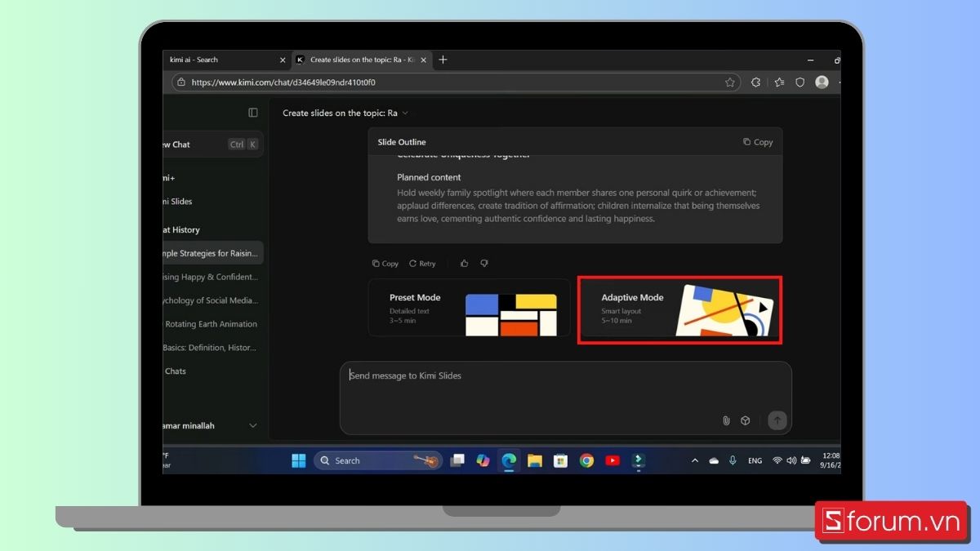Close the 'kimi ai - Search' tab
This screenshot has width=980, height=551.
tap(283, 60)
